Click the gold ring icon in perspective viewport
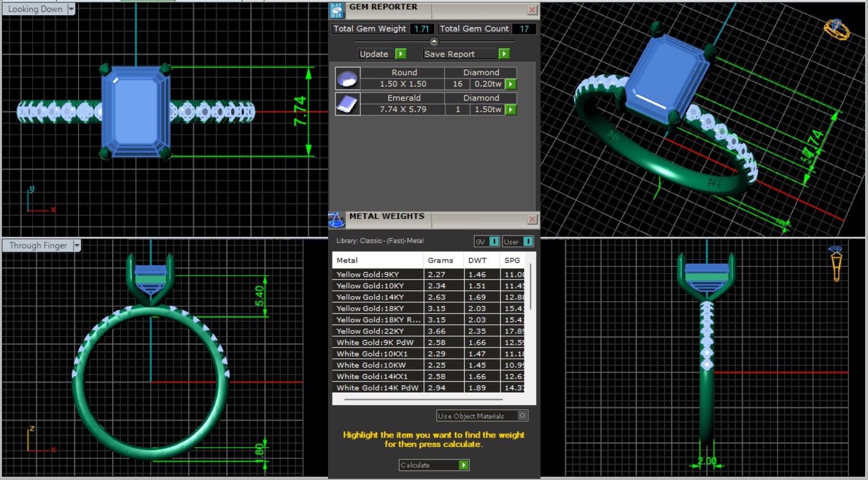Viewport: 868px width, 480px height. pos(836,29)
